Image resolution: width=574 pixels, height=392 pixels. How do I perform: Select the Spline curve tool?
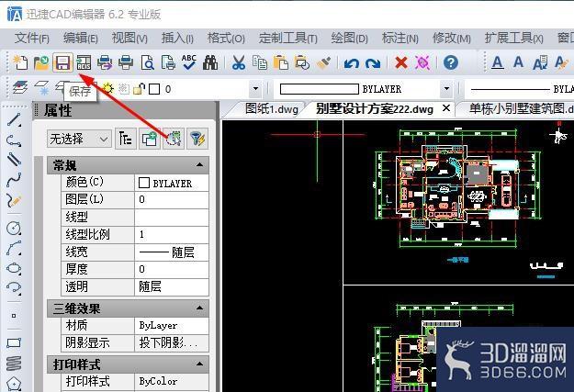14,180
